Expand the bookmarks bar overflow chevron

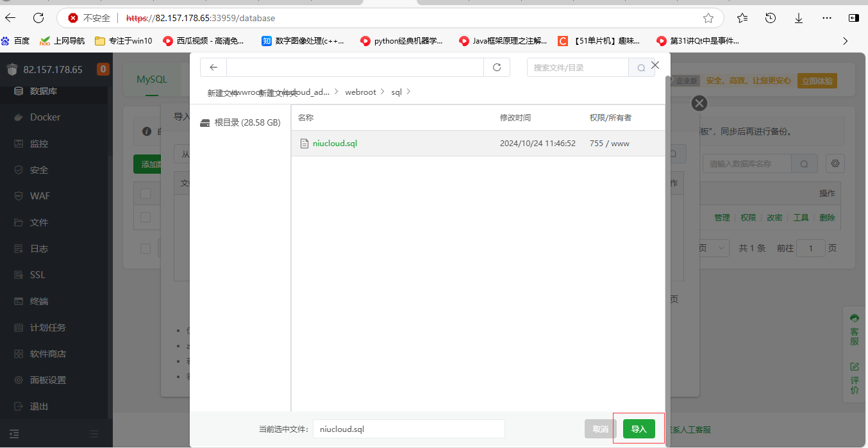click(845, 41)
